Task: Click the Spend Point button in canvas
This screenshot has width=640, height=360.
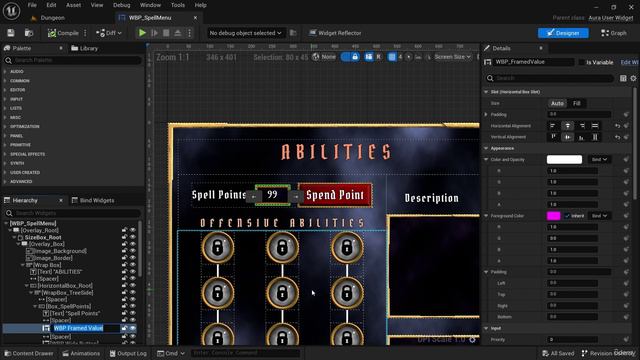Action: click(x=335, y=195)
